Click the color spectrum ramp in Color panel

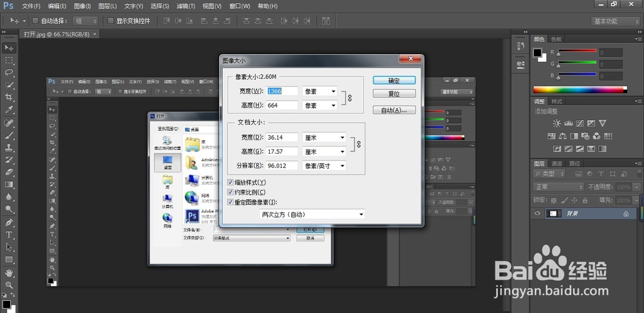pyautogui.click(x=580, y=90)
